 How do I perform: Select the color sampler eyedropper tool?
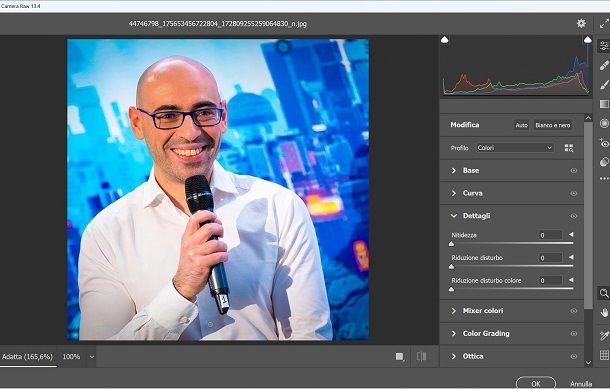click(x=604, y=335)
